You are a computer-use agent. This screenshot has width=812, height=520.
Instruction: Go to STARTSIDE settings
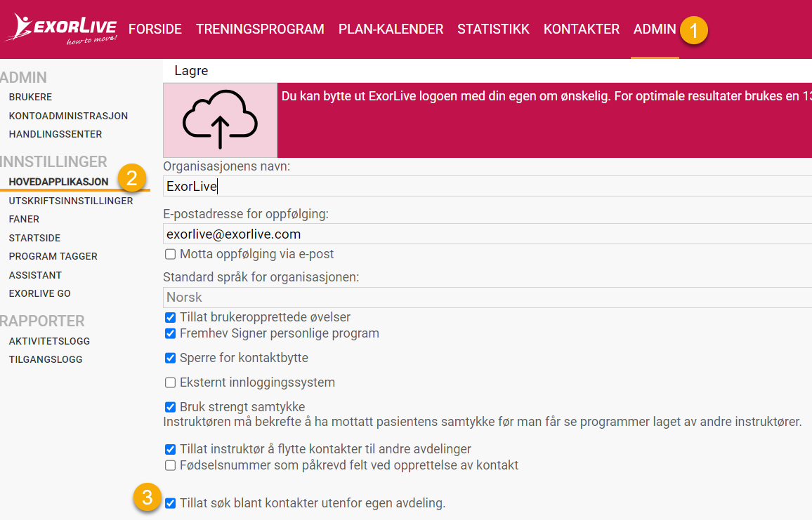tap(34, 238)
